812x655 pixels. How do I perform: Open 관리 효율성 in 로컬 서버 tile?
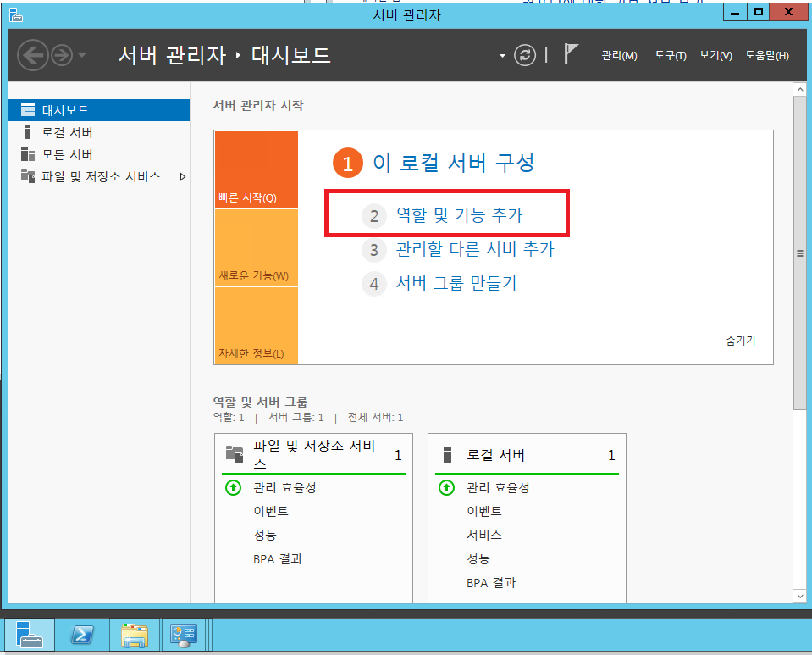(x=498, y=487)
